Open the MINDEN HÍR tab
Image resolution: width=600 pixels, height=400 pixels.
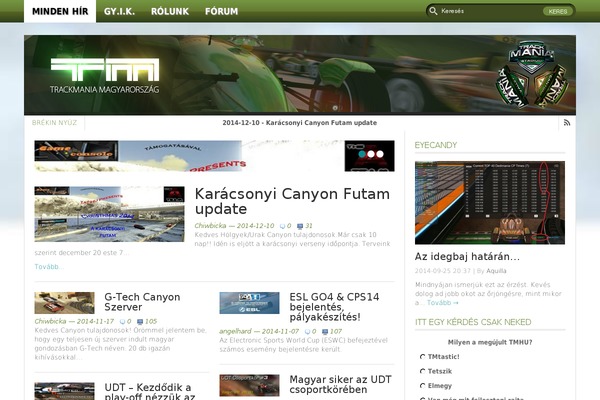point(60,11)
